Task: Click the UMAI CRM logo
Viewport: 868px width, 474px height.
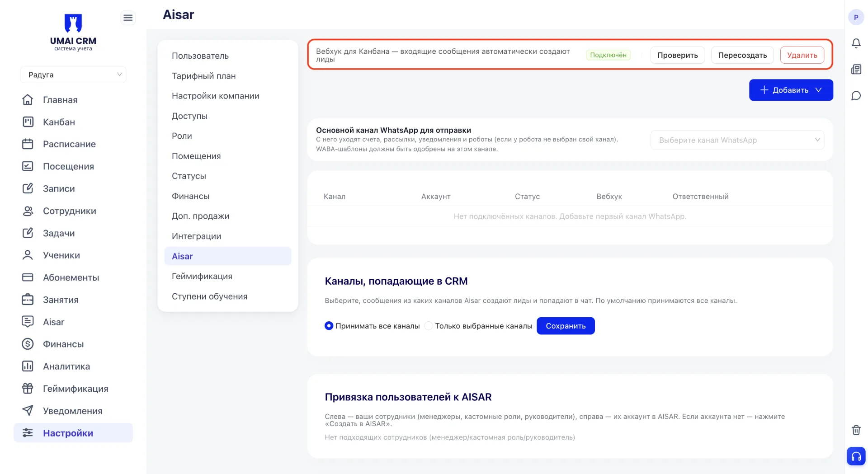Action: pyautogui.click(x=73, y=33)
